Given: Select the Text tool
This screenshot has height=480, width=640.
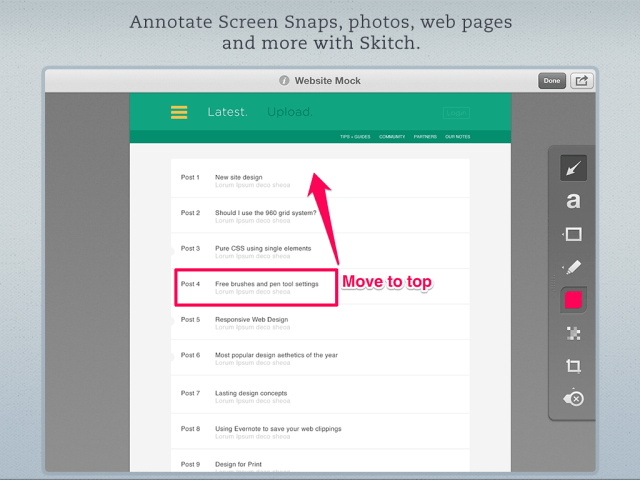Looking at the screenshot, I should click(x=573, y=201).
